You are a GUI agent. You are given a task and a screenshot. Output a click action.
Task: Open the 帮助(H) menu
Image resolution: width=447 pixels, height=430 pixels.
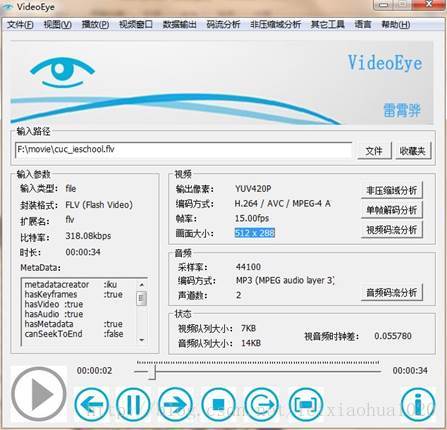pyautogui.click(x=396, y=25)
